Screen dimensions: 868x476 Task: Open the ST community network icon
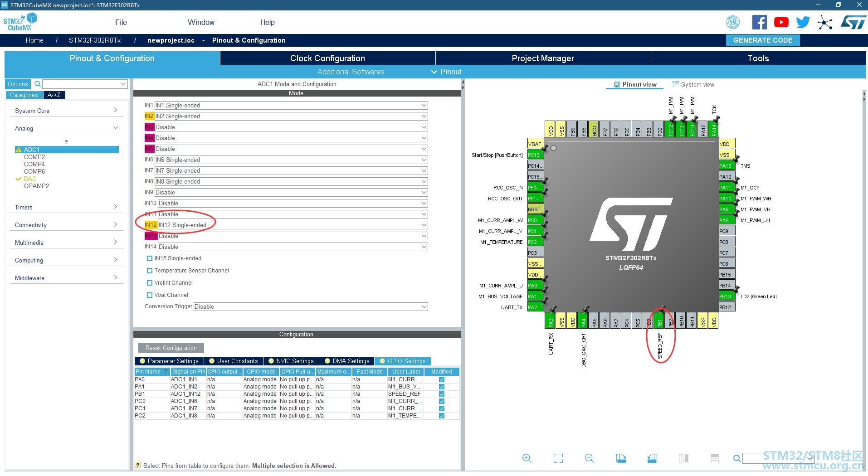[825, 23]
